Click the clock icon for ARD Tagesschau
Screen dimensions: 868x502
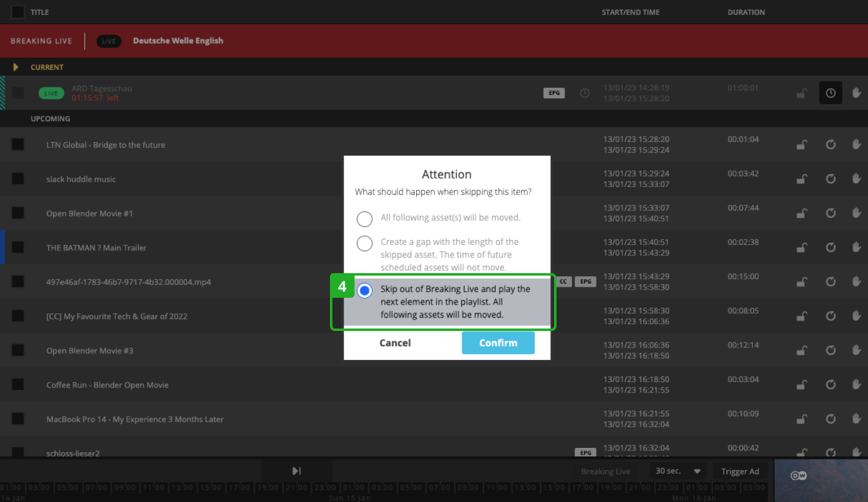(x=830, y=93)
